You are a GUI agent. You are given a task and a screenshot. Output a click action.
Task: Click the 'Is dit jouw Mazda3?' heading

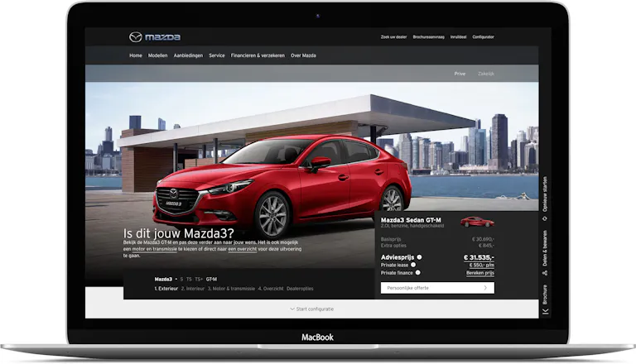tap(179, 233)
